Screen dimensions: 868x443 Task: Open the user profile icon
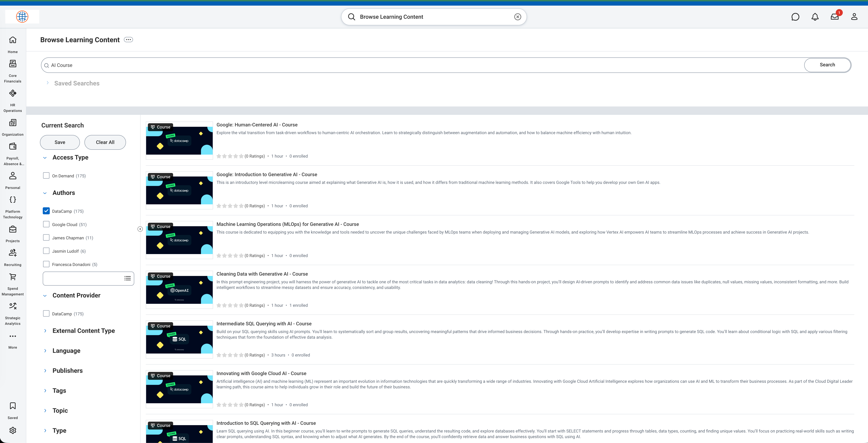coord(854,16)
